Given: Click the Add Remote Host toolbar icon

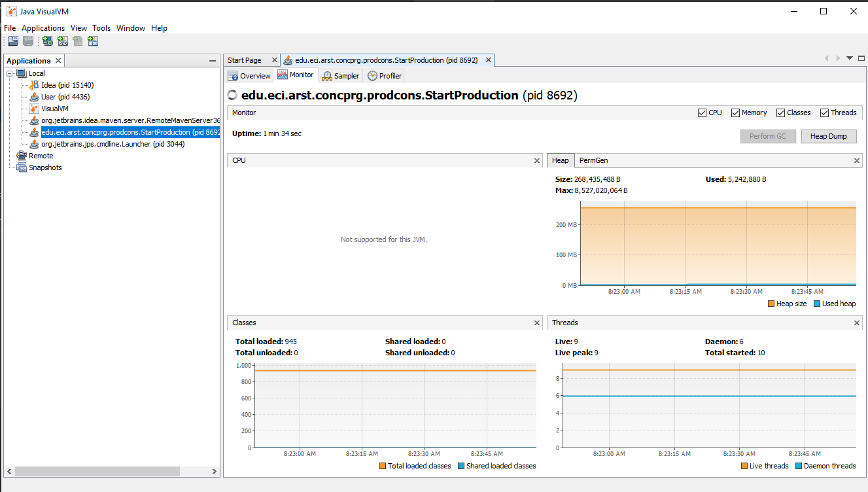Looking at the screenshot, I should 47,41.
